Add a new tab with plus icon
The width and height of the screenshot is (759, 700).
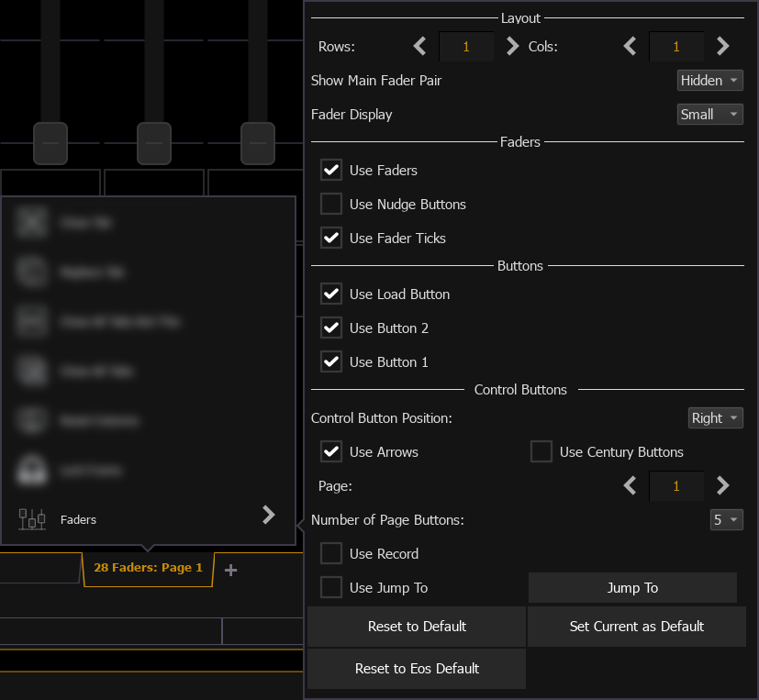tap(231, 570)
